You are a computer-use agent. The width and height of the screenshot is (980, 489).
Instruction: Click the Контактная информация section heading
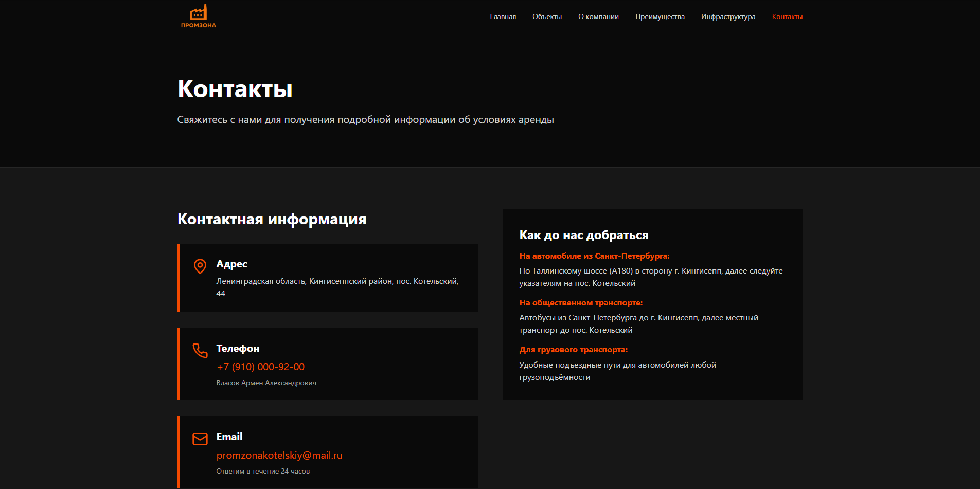click(272, 219)
